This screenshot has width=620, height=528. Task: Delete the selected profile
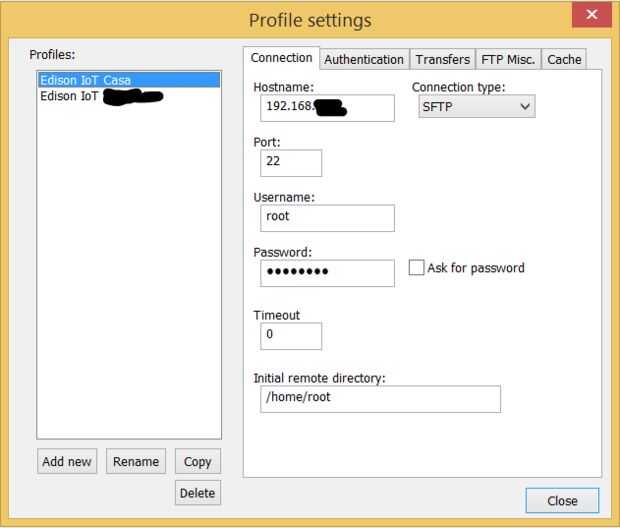tap(197, 493)
